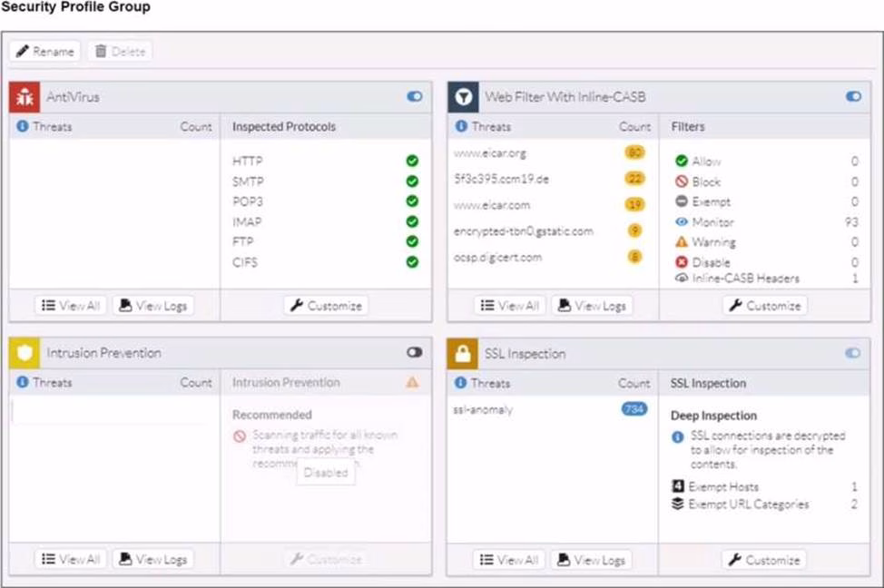884x588 pixels.
Task: Click the Inspected Protocols column header
Action: 284,127
